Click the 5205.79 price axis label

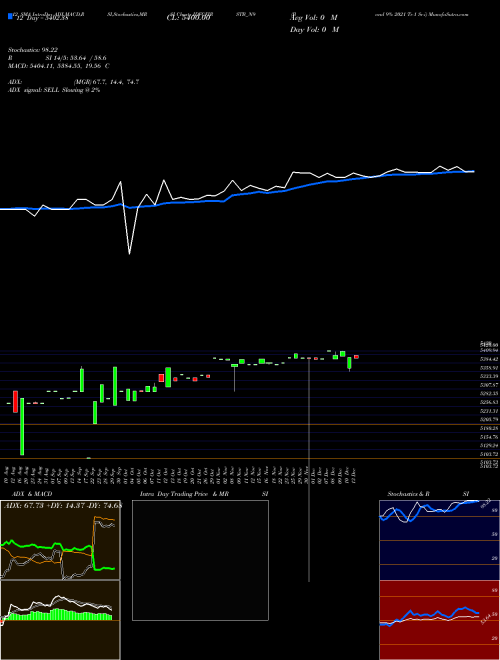pyautogui.click(x=489, y=420)
